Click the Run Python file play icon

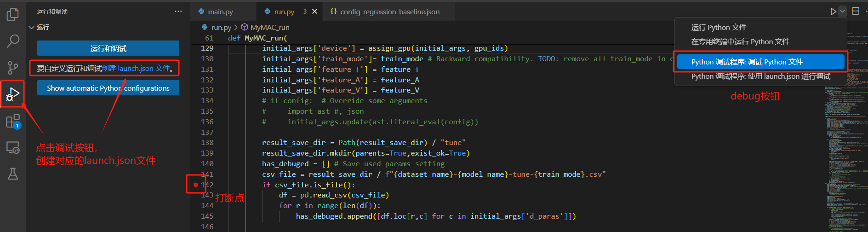833,12
